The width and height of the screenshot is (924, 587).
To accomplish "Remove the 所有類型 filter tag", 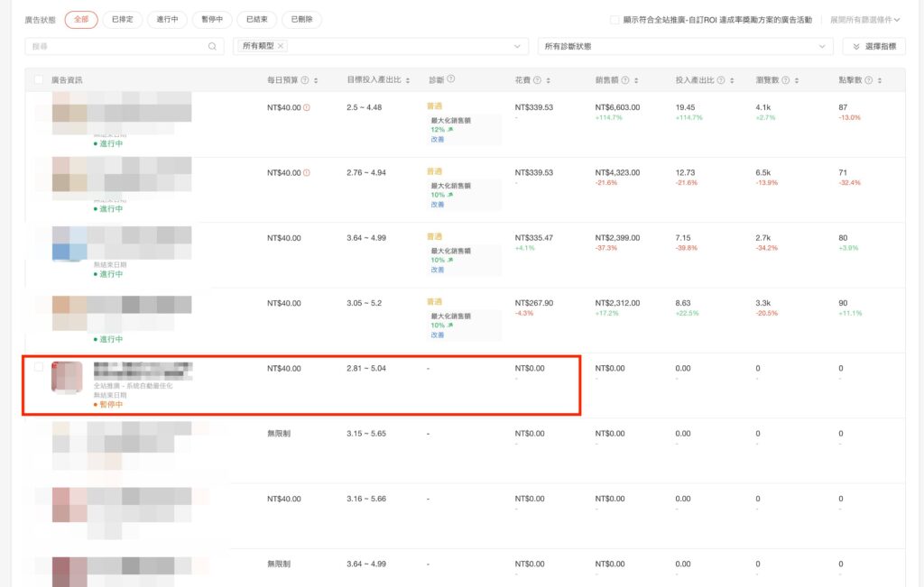I will tap(281, 46).
